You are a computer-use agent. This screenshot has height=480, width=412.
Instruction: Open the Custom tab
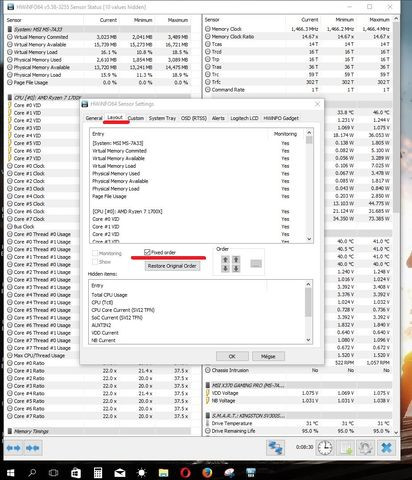tap(136, 118)
